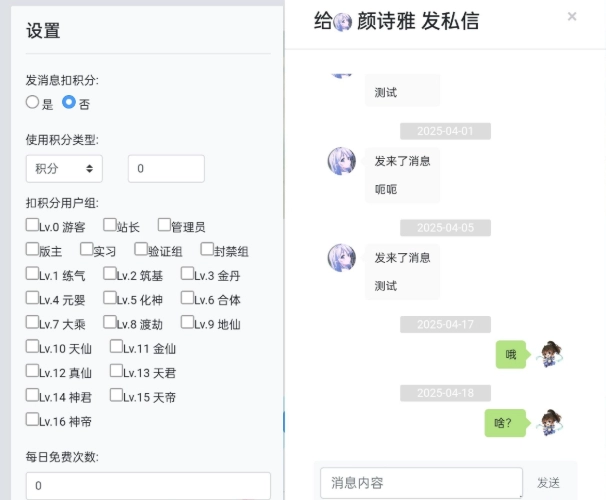Toggle the Lv.16 神帝 checkbox
Viewport: 606px width, 500px height.
32,420
